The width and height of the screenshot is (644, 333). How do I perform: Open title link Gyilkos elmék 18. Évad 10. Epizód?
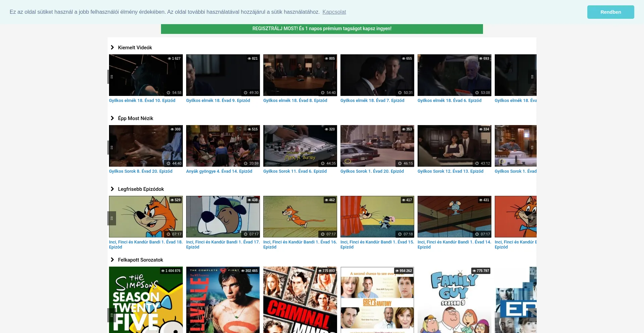(x=142, y=101)
